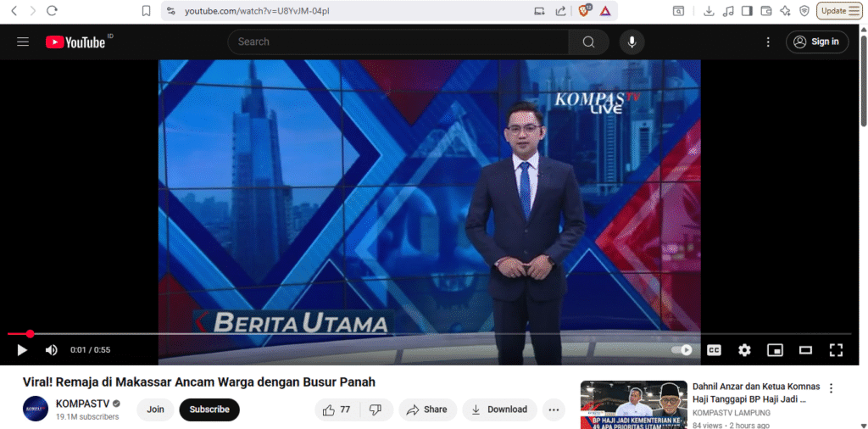
Task: Share this page via address bar icon
Action: [561, 11]
